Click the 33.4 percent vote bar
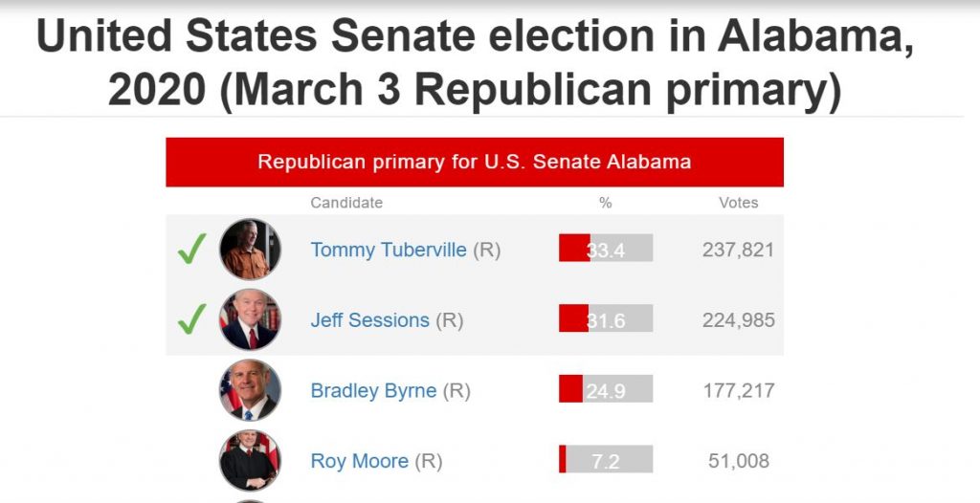 tap(606, 249)
